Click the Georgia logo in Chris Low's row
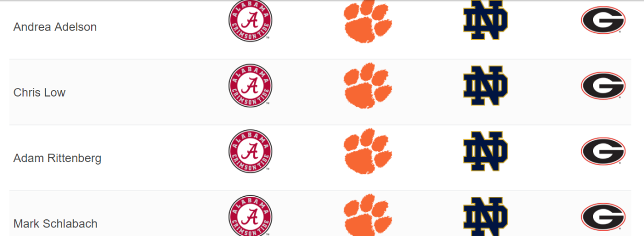Screen dimensions: 644x236 coord(603,86)
